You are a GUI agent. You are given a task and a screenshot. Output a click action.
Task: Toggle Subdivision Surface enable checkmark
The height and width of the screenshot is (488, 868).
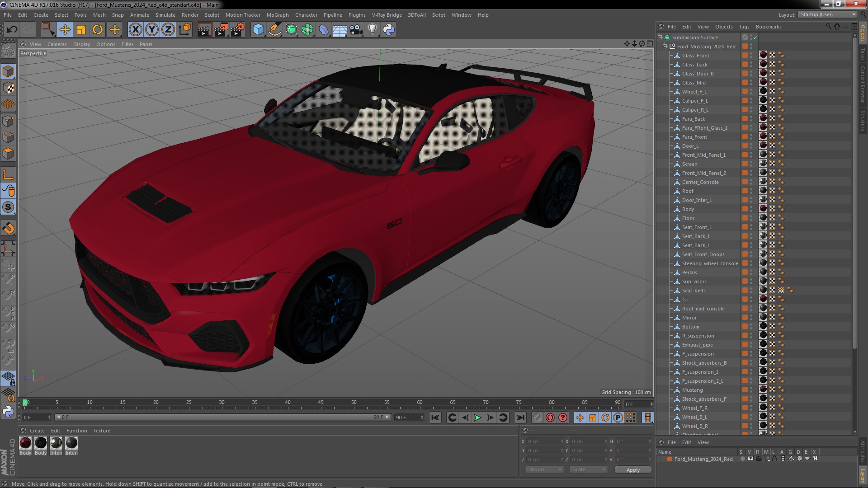click(755, 38)
